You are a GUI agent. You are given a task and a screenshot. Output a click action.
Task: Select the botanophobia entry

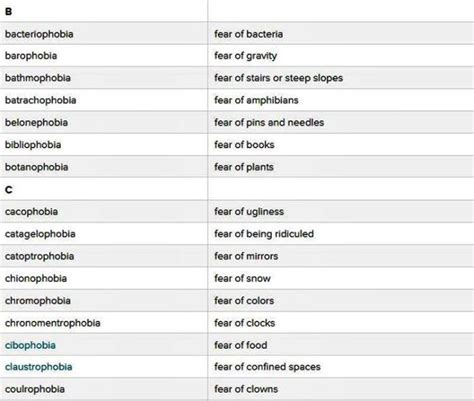[37, 167]
